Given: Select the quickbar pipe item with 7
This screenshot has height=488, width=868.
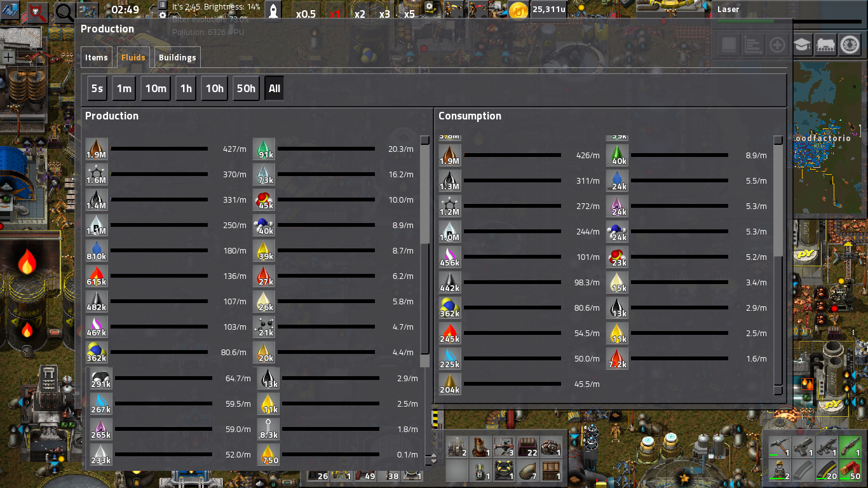Looking at the screenshot, I should coord(527,470).
